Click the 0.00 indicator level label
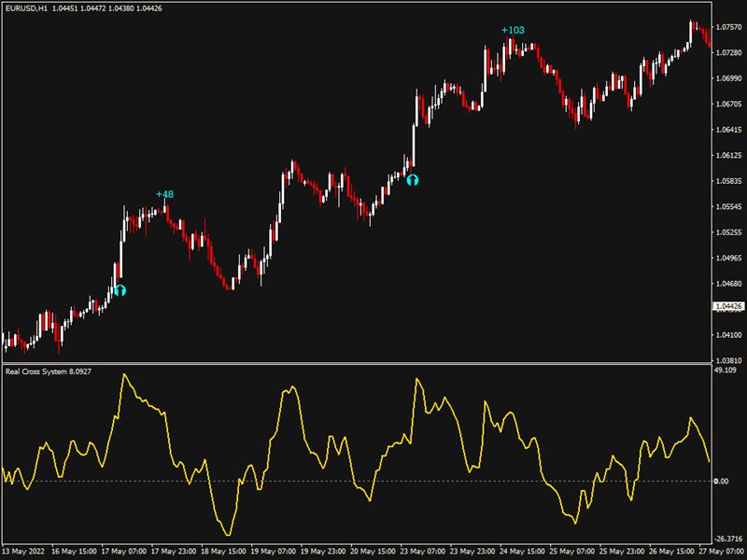 [x=721, y=482]
